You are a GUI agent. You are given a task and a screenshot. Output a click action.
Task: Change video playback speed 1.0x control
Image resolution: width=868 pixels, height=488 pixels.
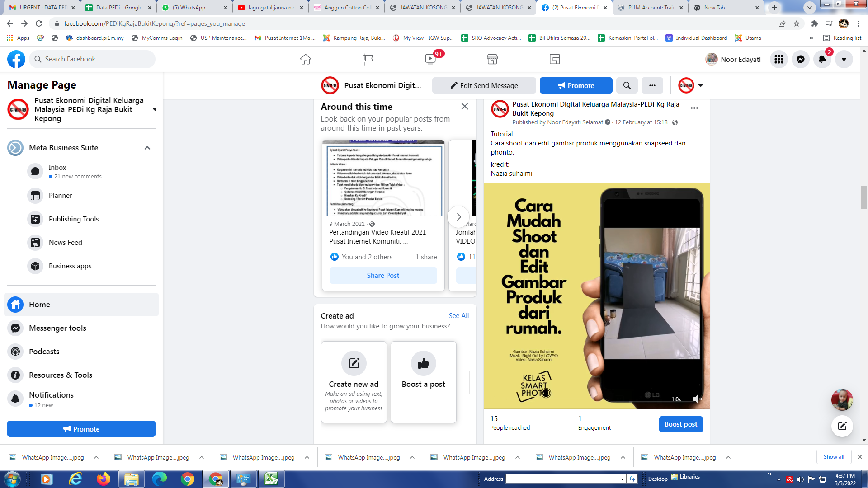click(676, 399)
